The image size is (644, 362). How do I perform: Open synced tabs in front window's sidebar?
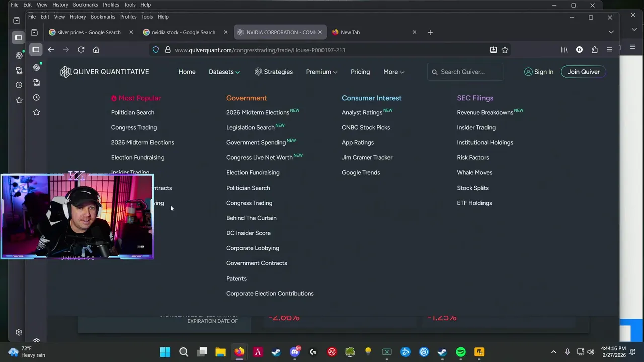tap(36, 82)
